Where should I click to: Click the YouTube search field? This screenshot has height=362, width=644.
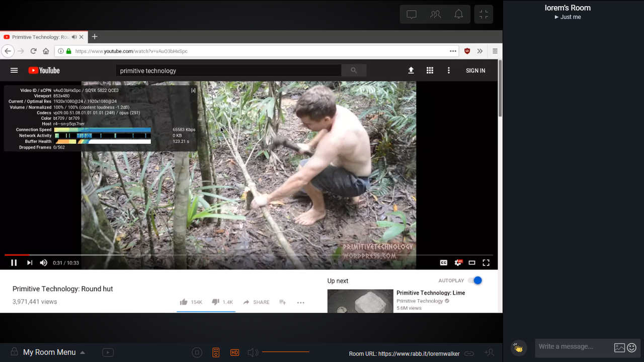[x=229, y=71]
